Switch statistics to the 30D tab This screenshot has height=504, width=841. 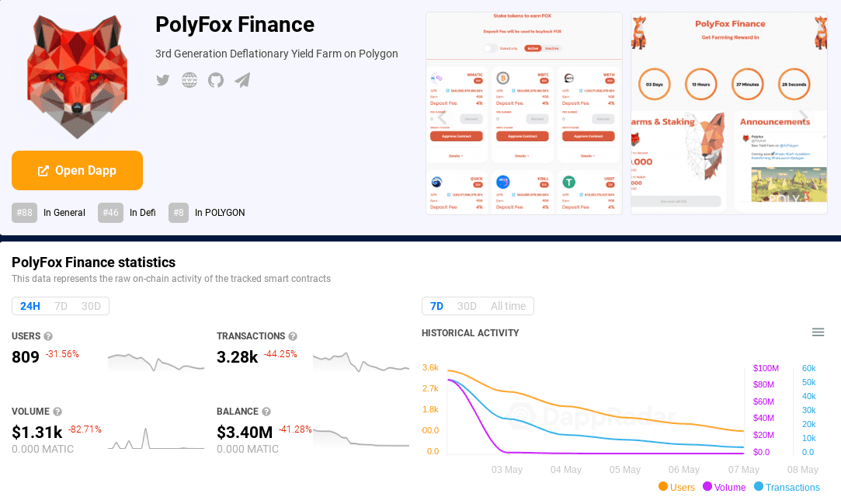pyautogui.click(x=91, y=306)
